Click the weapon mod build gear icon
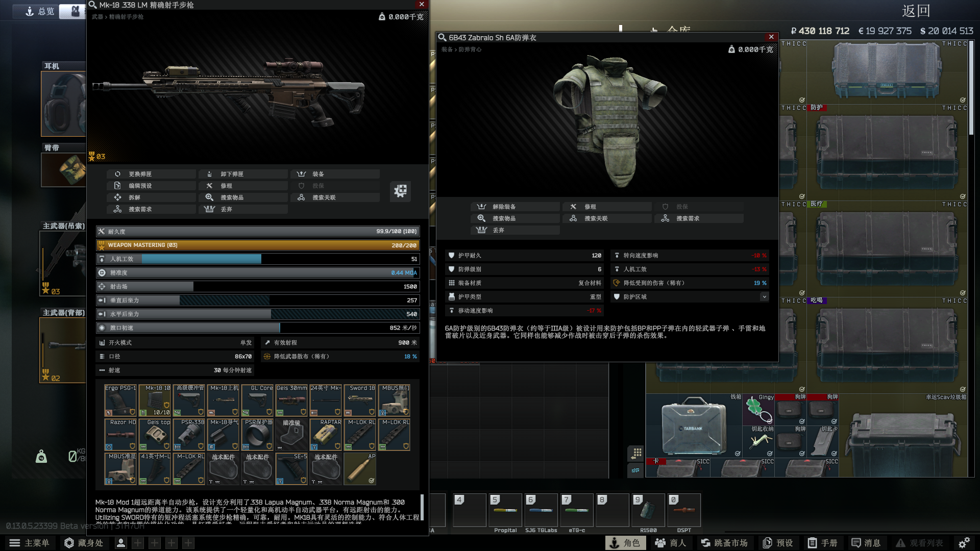The width and height of the screenshot is (980, 551). 400,191
